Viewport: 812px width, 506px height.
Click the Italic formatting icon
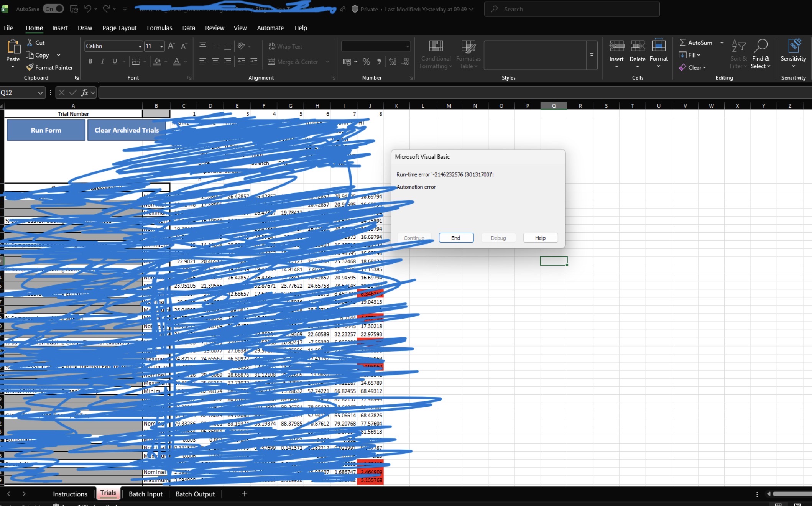click(x=102, y=61)
